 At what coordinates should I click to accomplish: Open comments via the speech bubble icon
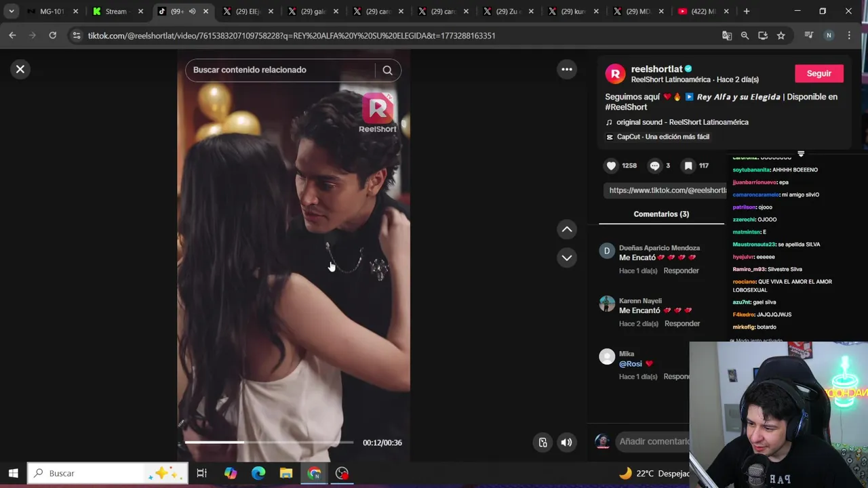654,165
